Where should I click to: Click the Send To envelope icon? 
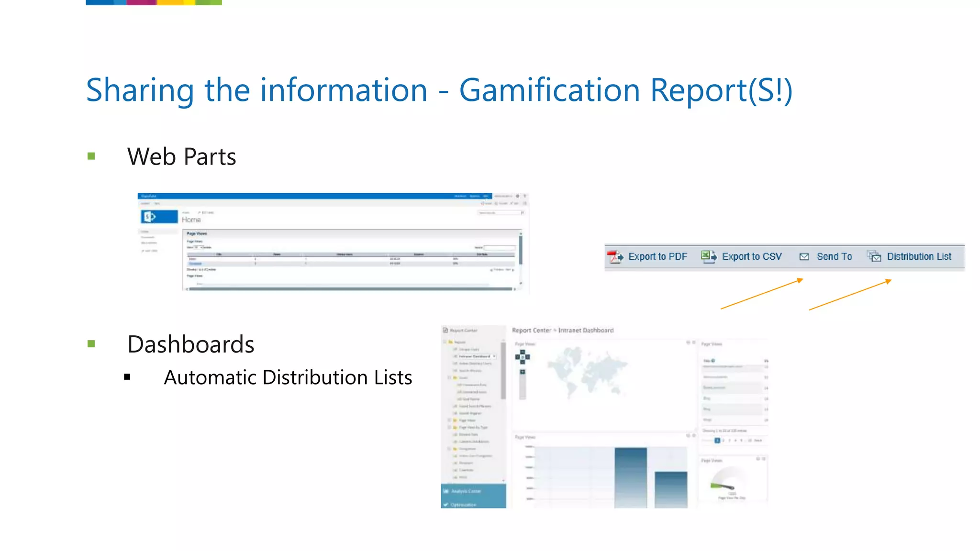(x=804, y=257)
